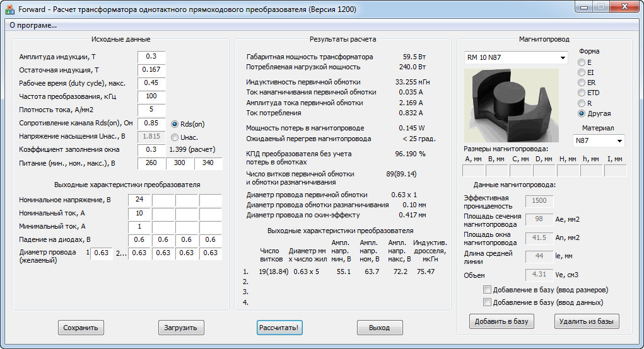Click the 'I, мм' core size field
This screenshot has width=644, height=349.
coord(615,171)
